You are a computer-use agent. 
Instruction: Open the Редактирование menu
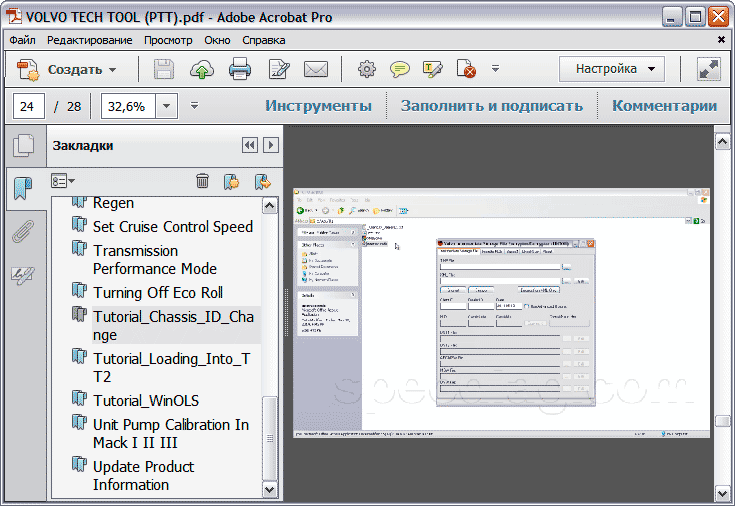point(89,40)
